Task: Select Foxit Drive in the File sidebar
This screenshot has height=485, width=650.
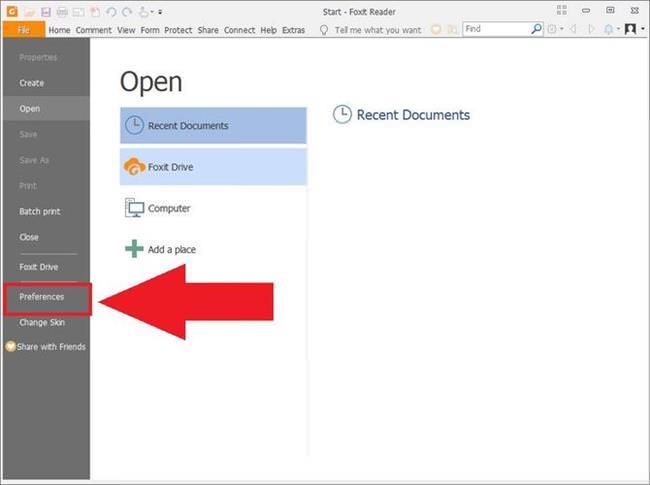Action: 46,267
